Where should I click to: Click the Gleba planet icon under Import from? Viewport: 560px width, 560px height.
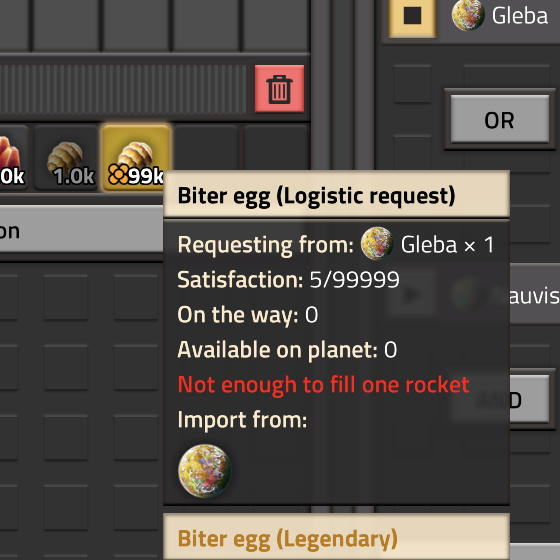pyautogui.click(x=205, y=471)
